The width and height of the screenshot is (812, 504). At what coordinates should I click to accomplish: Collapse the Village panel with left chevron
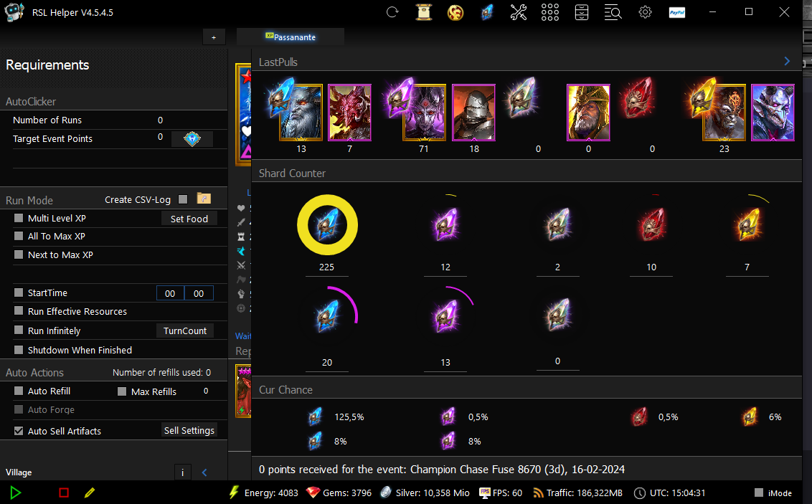pyautogui.click(x=204, y=472)
